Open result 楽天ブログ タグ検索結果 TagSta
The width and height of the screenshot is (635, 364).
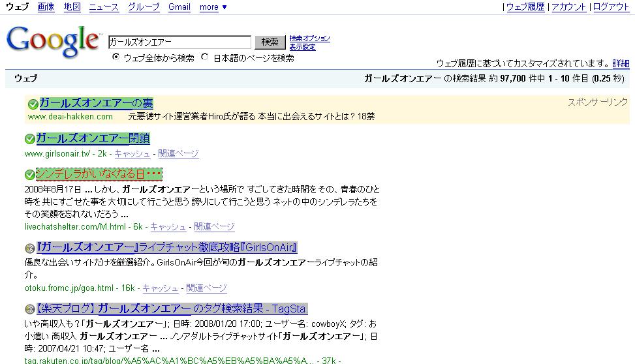[172, 309]
